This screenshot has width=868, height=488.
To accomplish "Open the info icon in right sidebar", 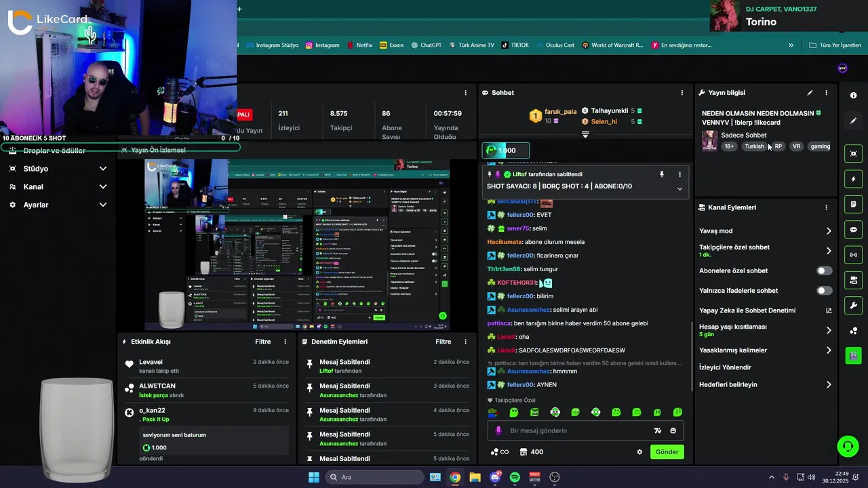I will [x=853, y=96].
